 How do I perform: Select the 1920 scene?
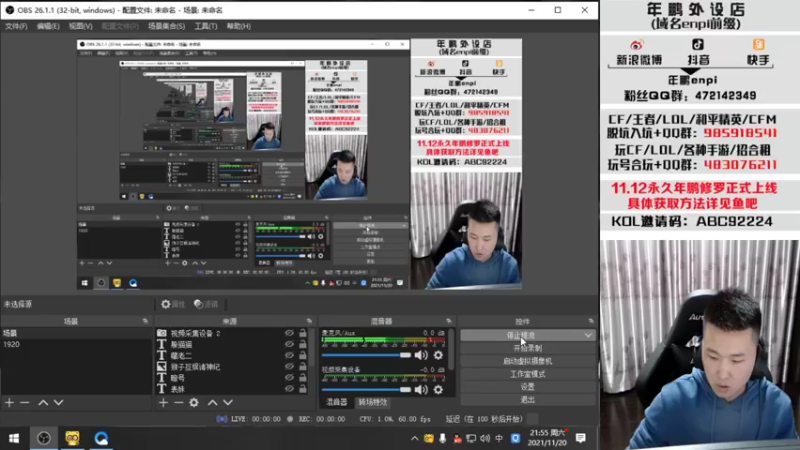(76, 344)
